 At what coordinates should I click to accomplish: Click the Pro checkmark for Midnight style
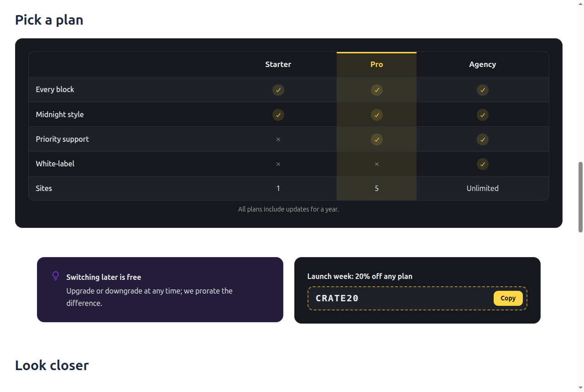tap(376, 114)
